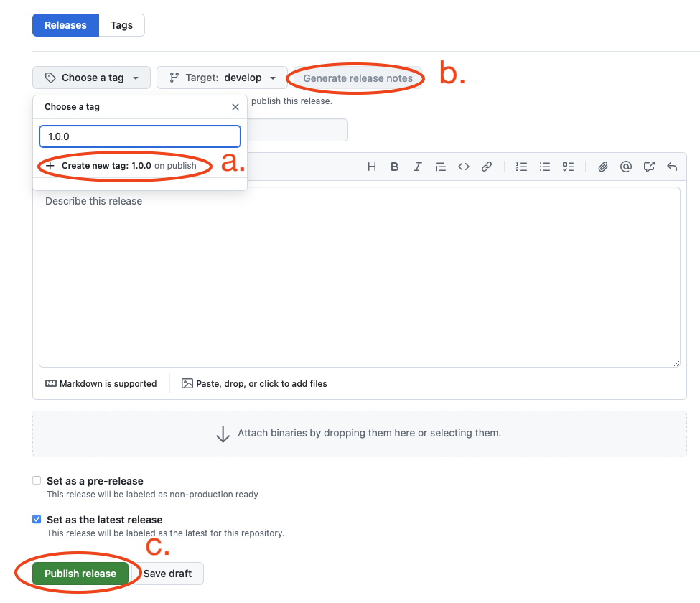Click the Heading formatting icon
Viewport: 700px width, 603px height.
[x=372, y=167]
